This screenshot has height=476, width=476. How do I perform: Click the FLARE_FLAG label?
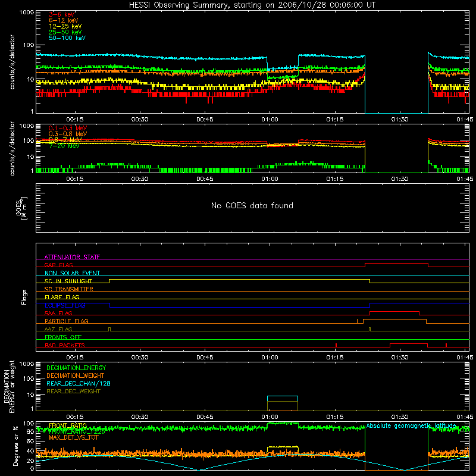(62, 297)
